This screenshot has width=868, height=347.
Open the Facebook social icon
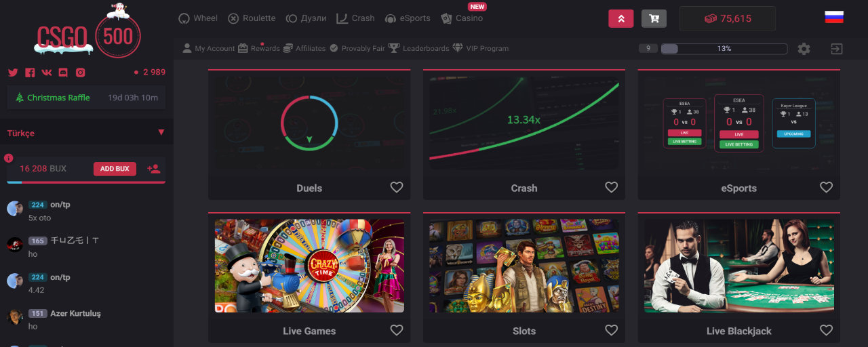click(30, 73)
